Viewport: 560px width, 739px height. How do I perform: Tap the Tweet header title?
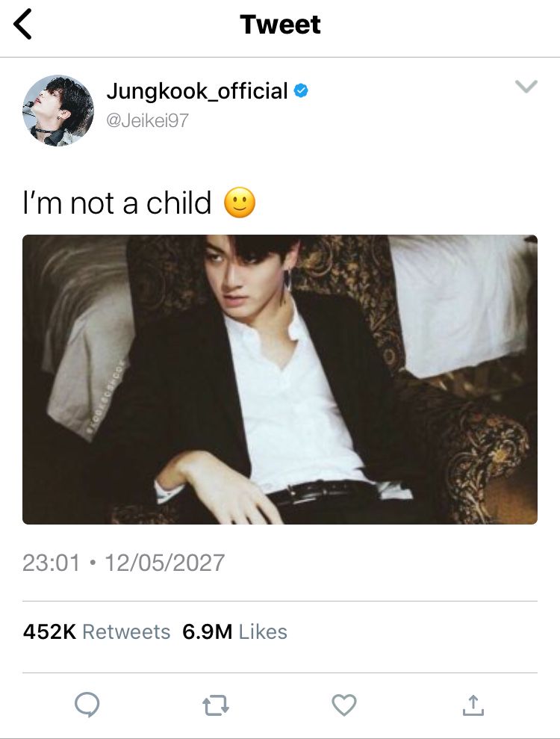click(280, 25)
